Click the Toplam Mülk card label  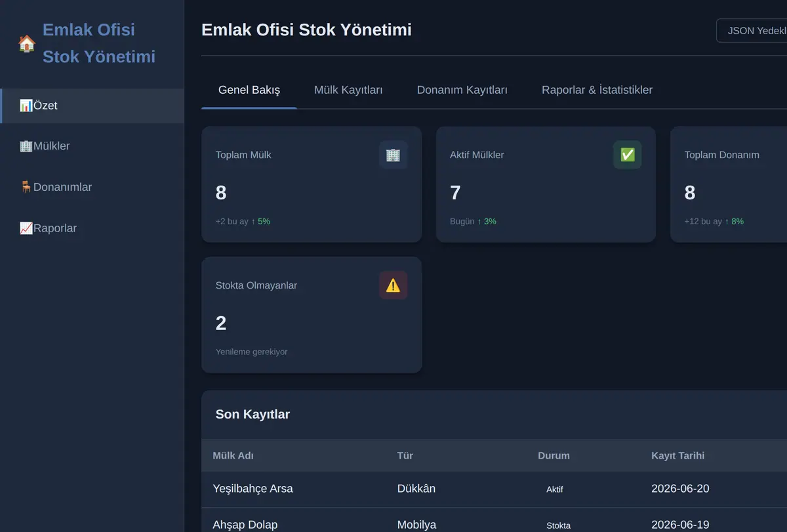pyautogui.click(x=243, y=155)
